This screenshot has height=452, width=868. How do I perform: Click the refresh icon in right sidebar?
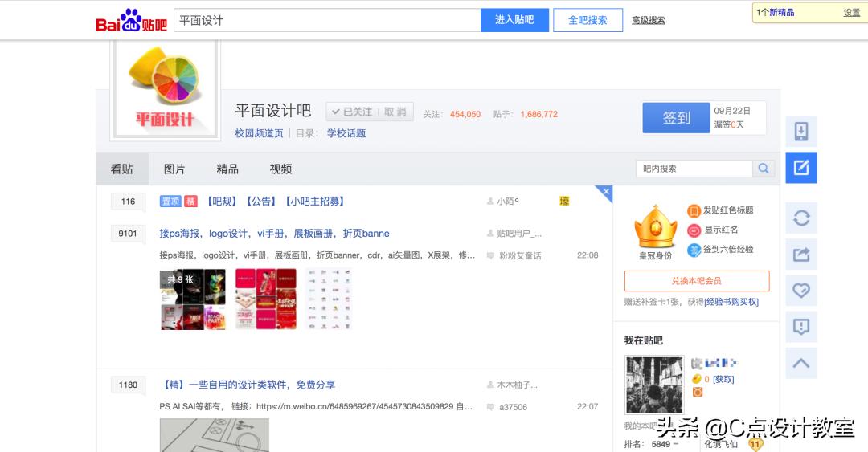pos(801,218)
